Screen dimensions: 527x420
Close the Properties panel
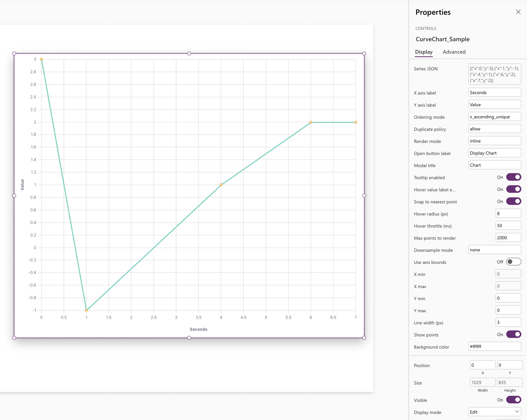(518, 12)
